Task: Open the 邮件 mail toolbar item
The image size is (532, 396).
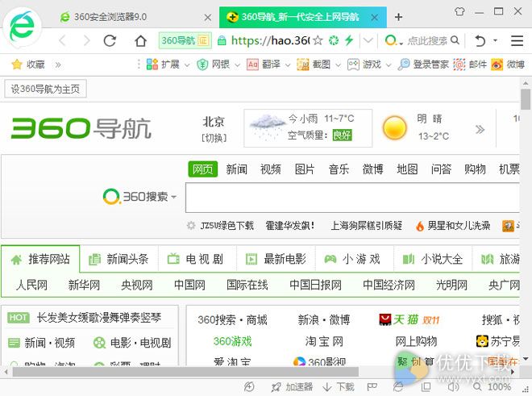Action: [470, 65]
